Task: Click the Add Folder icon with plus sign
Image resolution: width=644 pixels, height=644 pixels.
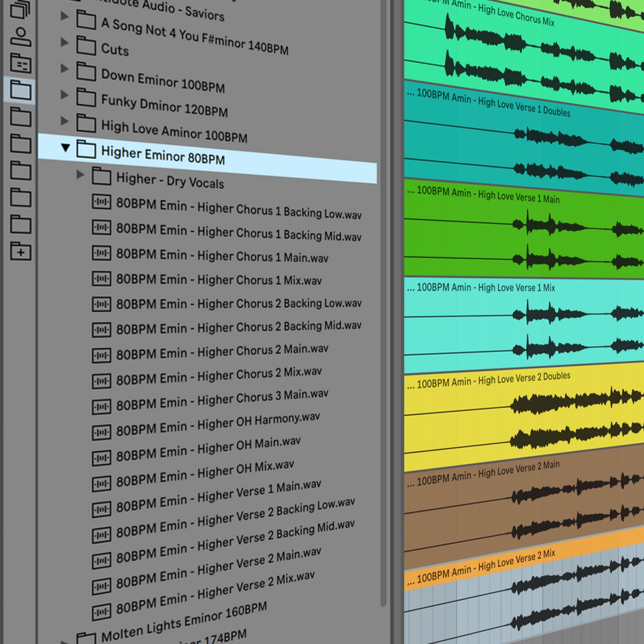Action: [x=21, y=252]
